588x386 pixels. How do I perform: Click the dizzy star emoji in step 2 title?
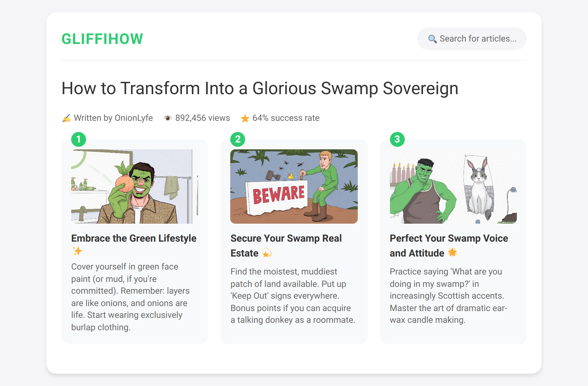click(267, 253)
